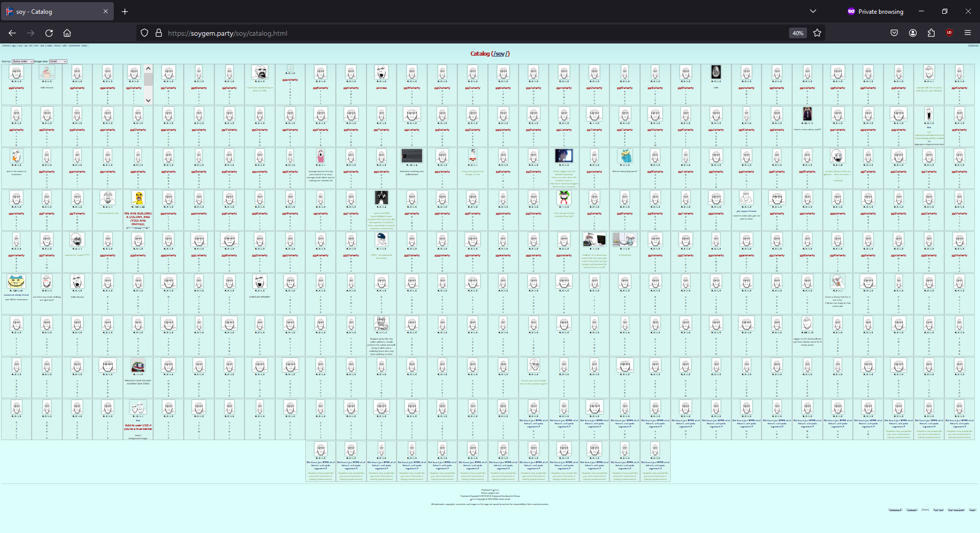Open the Image size dropdown

click(58, 61)
